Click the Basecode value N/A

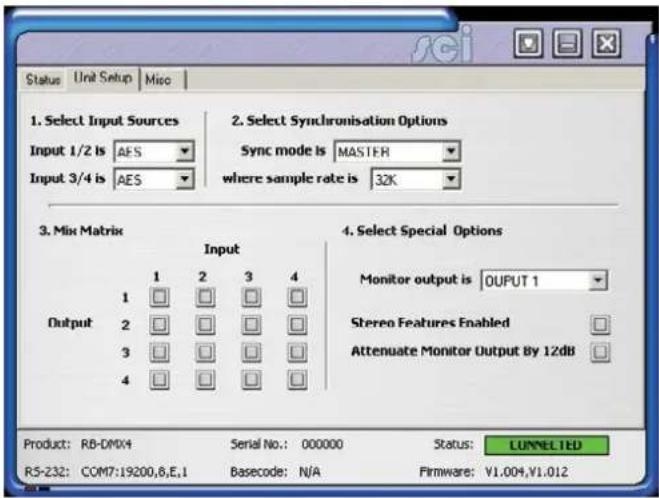coord(310,472)
